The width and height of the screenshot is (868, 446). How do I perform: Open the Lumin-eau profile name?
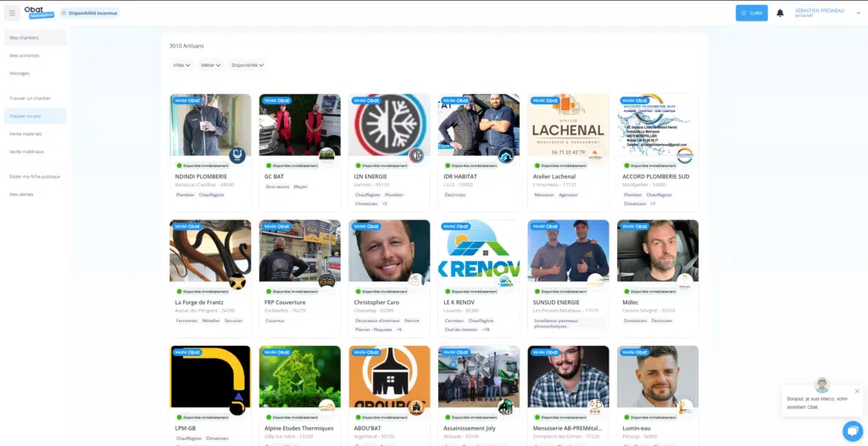(637, 428)
